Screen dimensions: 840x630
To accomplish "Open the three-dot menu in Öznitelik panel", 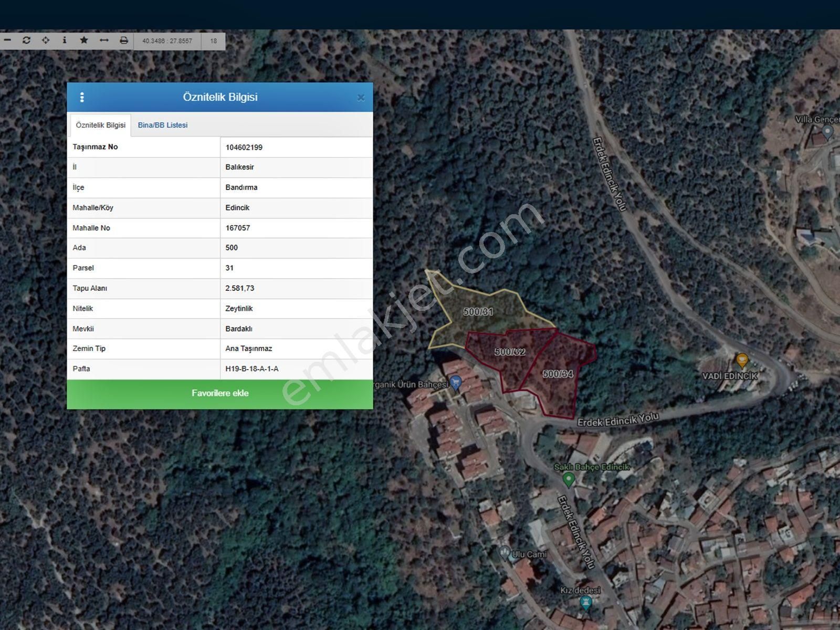I will (x=82, y=97).
